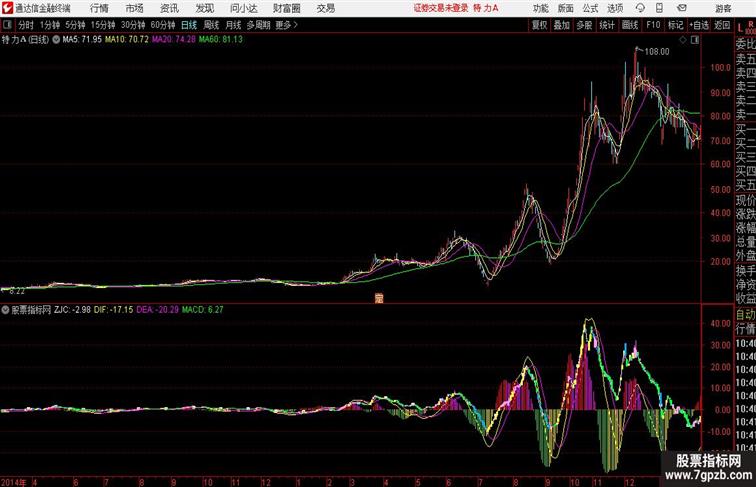Switch to 分时 intraday view
The image size is (756, 487).
[x=26, y=25]
